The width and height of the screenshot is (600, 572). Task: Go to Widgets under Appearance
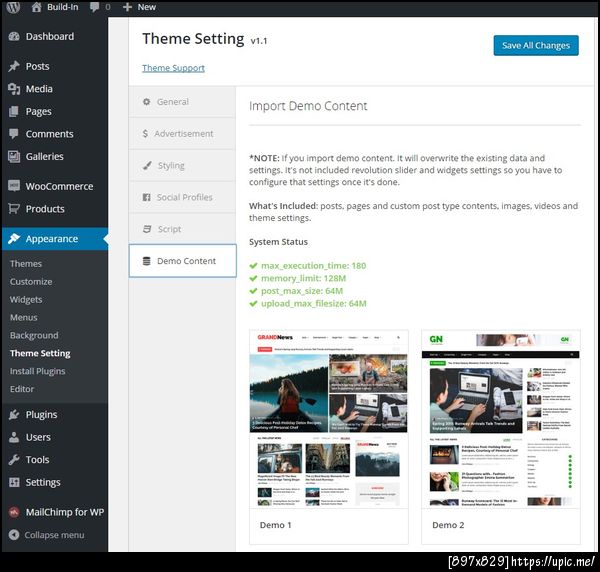(x=26, y=300)
